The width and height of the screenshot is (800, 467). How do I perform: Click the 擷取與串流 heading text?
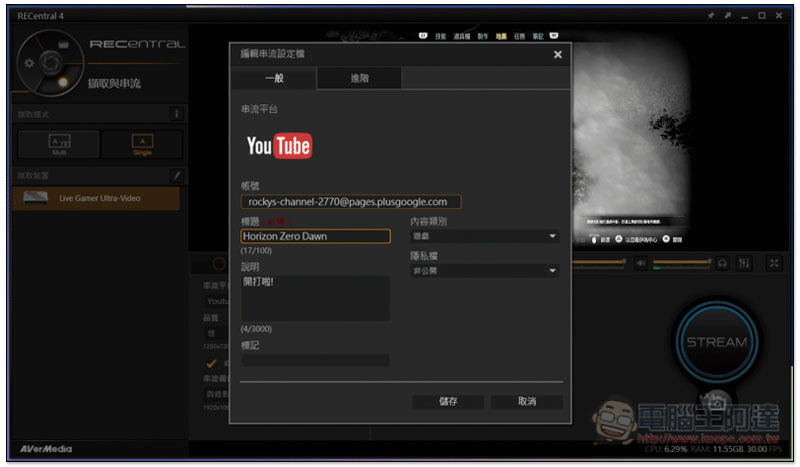[114, 83]
